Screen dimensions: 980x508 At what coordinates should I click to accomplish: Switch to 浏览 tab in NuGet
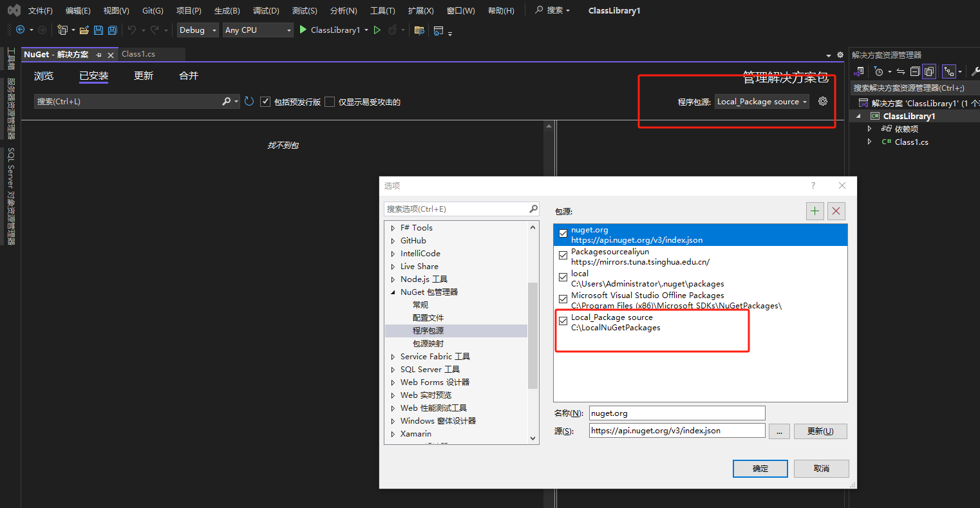pyautogui.click(x=44, y=76)
